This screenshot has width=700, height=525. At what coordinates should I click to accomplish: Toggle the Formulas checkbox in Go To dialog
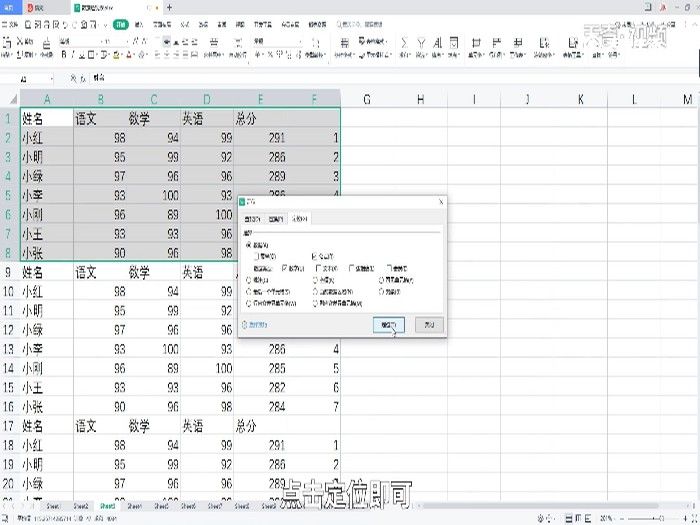pyautogui.click(x=314, y=256)
